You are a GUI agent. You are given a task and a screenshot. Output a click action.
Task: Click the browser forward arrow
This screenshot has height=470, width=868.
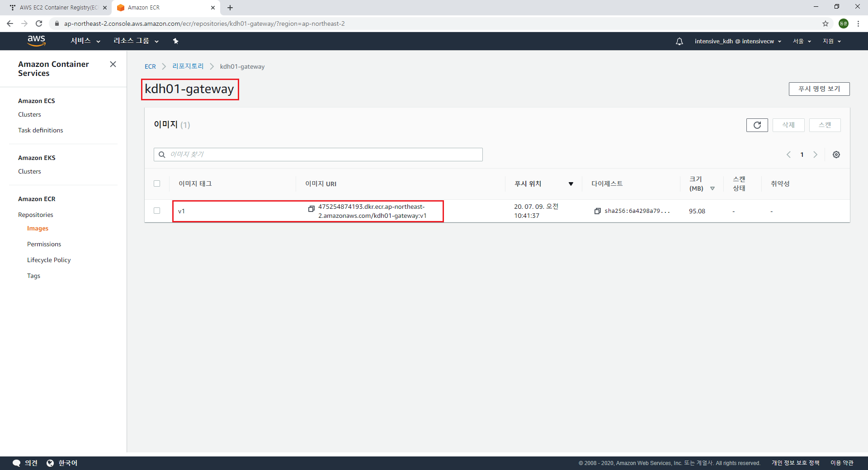coord(24,23)
